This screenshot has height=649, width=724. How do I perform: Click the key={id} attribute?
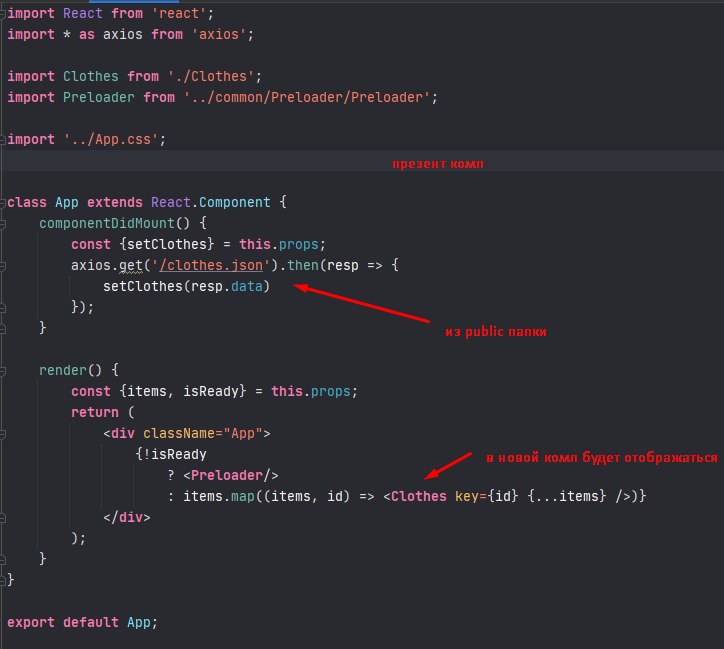(487, 496)
